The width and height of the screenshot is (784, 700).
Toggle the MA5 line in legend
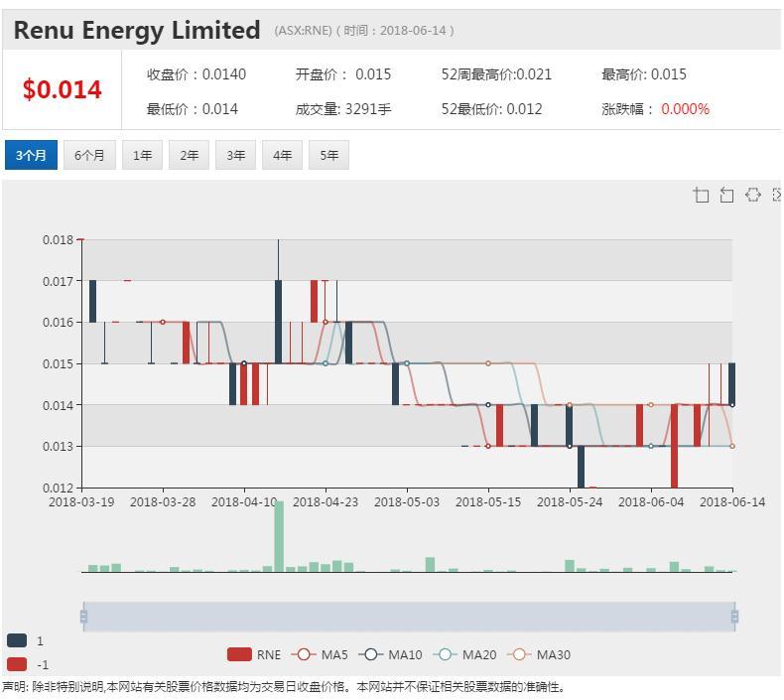(320, 654)
